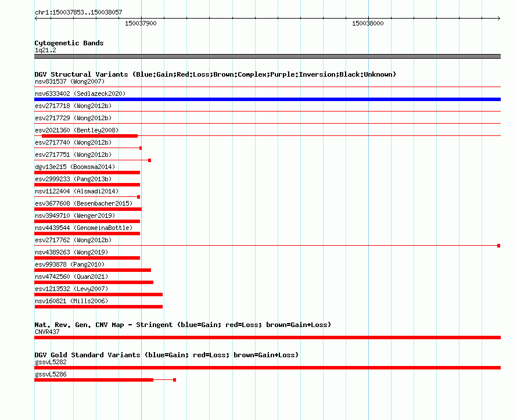Click the red gssvL5282 loss bar
The height and width of the screenshot is (420, 517).
point(267,368)
